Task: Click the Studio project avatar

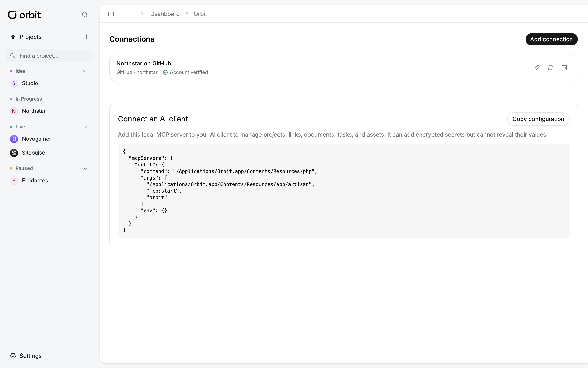Action: click(14, 83)
